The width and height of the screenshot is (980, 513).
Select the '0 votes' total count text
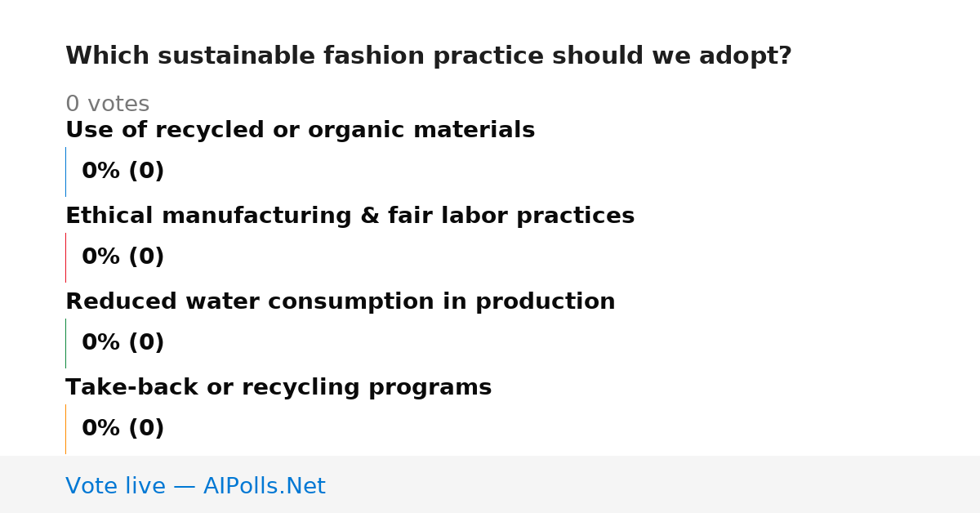(107, 105)
